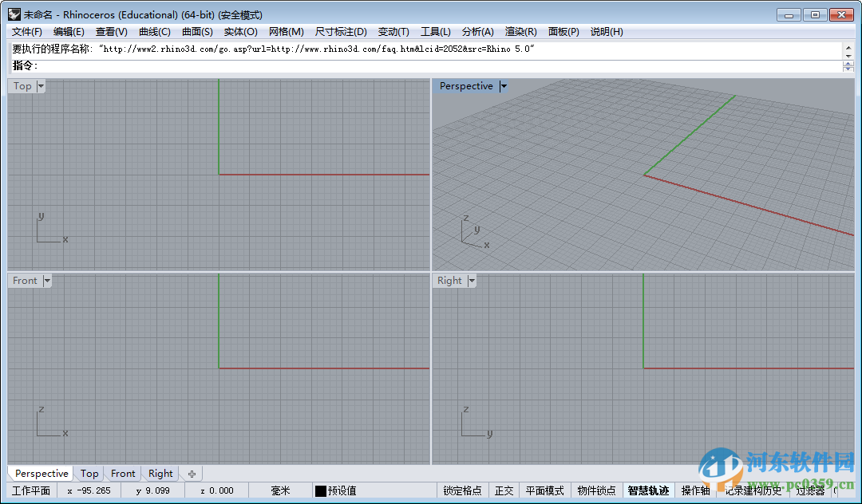Activate the Right viewport title label
Image resolution: width=862 pixels, height=504 pixels.
coord(449,281)
